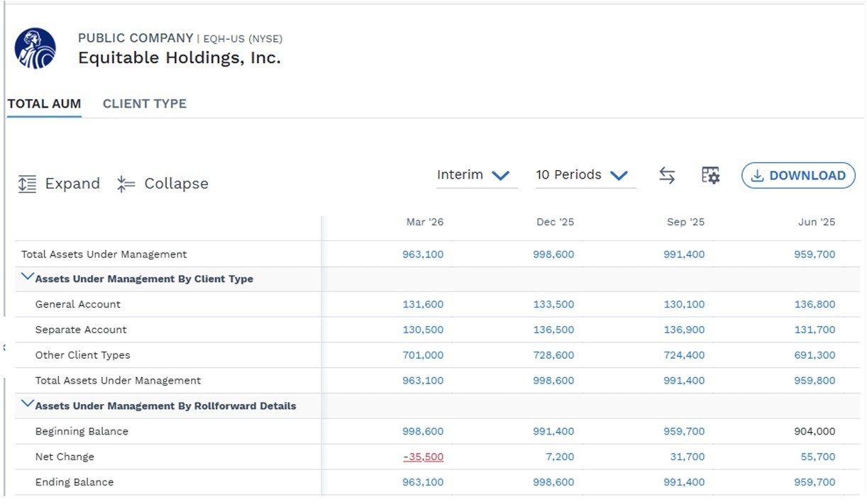Click the DOWNLOAD button

pyautogui.click(x=798, y=176)
